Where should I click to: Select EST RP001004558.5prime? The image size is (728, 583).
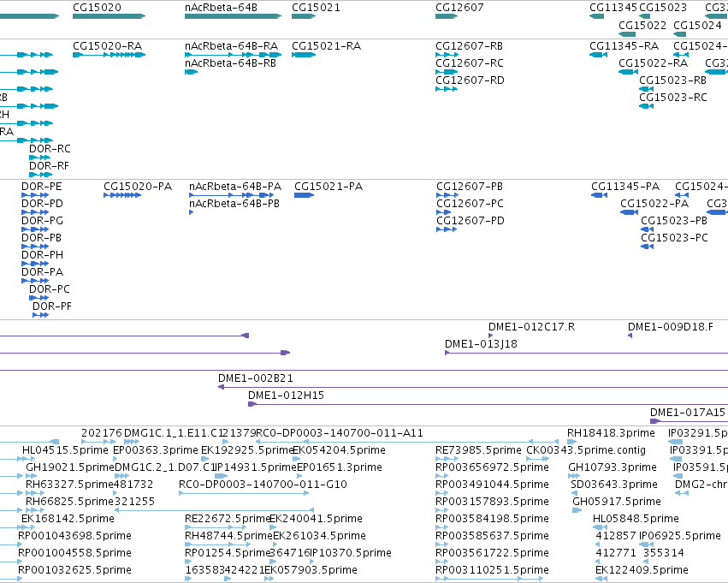click(74, 553)
